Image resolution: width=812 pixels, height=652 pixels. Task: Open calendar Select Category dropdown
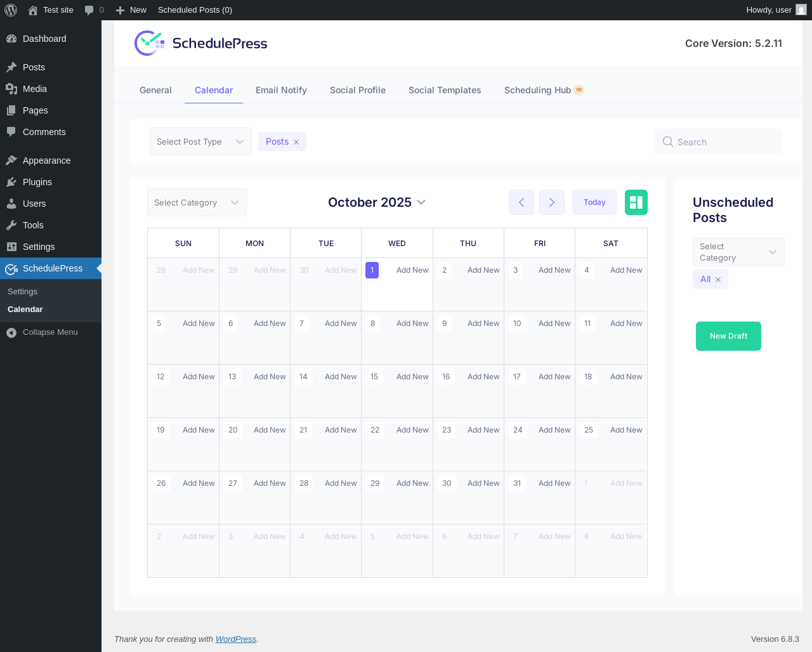(197, 202)
